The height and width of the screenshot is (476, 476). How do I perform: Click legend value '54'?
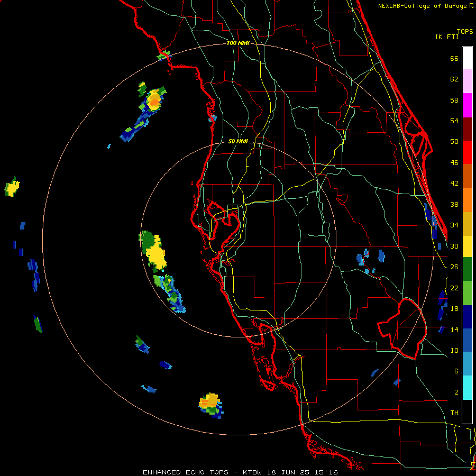coord(454,121)
